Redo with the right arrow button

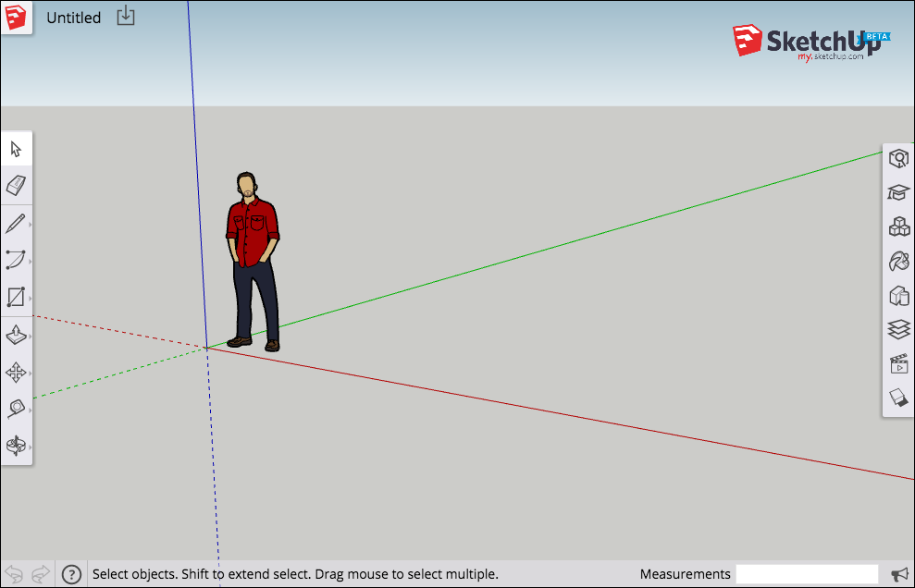point(41,574)
